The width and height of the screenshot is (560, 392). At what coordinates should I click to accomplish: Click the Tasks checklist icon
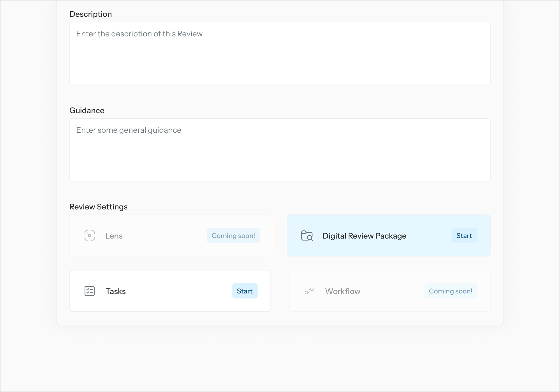click(90, 291)
